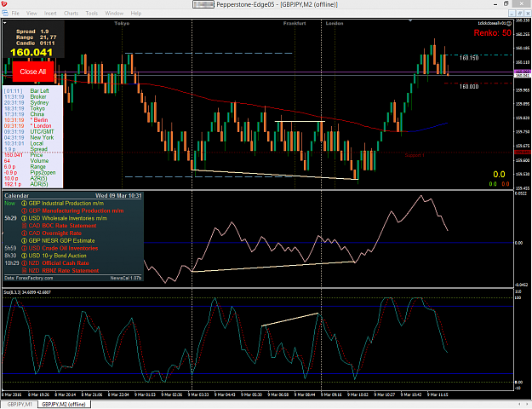Click the impact icon for CAD Overnight Rate
Viewport: 532px width, 409px height.
tap(24, 233)
